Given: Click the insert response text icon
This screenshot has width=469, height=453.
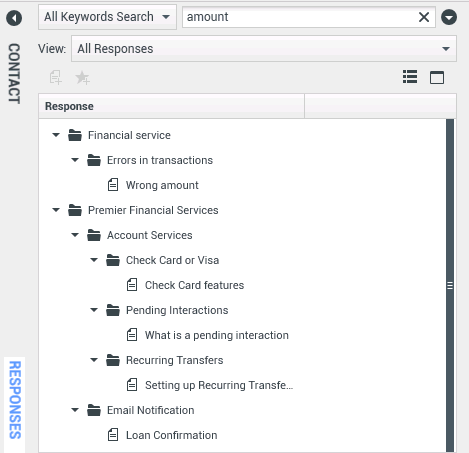Looking at the screenshot, I should click(x=56, y=77).
